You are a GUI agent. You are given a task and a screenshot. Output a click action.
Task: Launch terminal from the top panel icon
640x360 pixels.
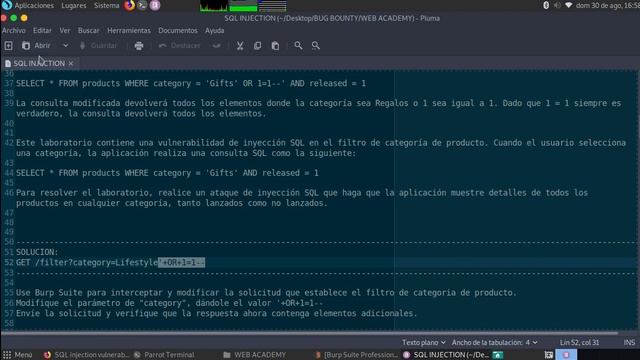coord(142,5)
